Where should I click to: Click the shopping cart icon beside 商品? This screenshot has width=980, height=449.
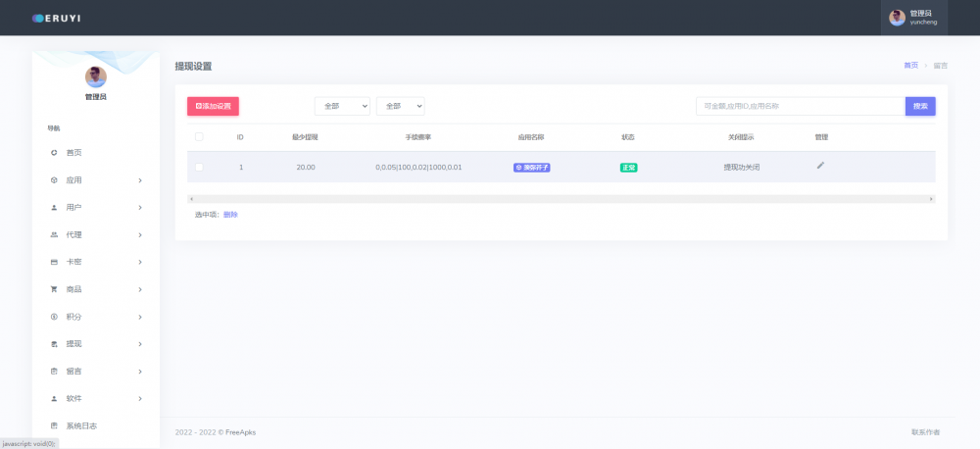(54, 289)
